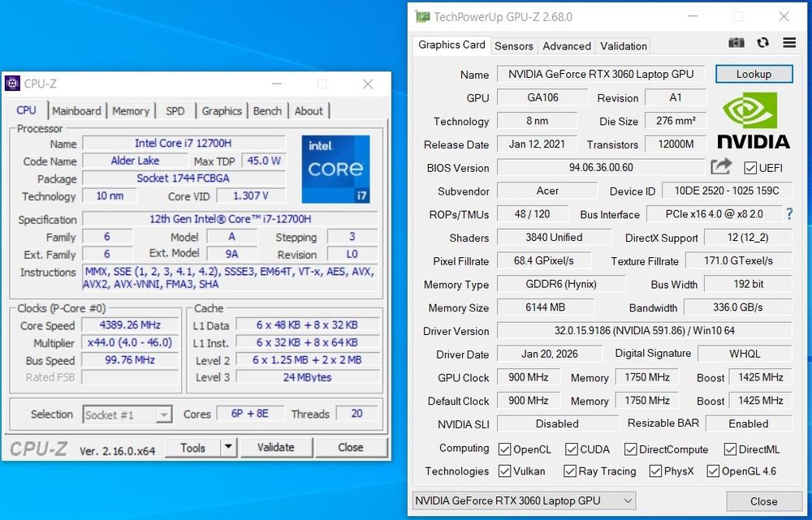The height and width of the screenshot is (520, 812).
Task: Open the SPD tab in CPU-Z
Action: click(175, 110)
